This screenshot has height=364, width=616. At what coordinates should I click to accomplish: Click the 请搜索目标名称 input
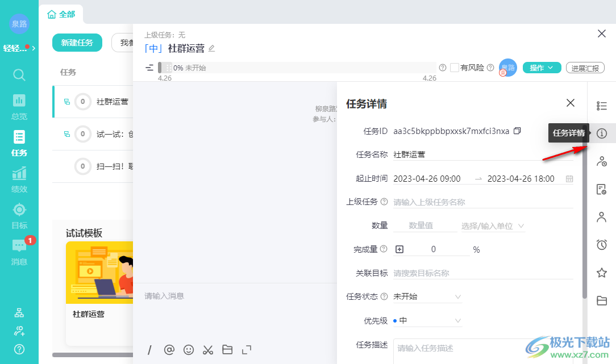click(x=483, y=273)
